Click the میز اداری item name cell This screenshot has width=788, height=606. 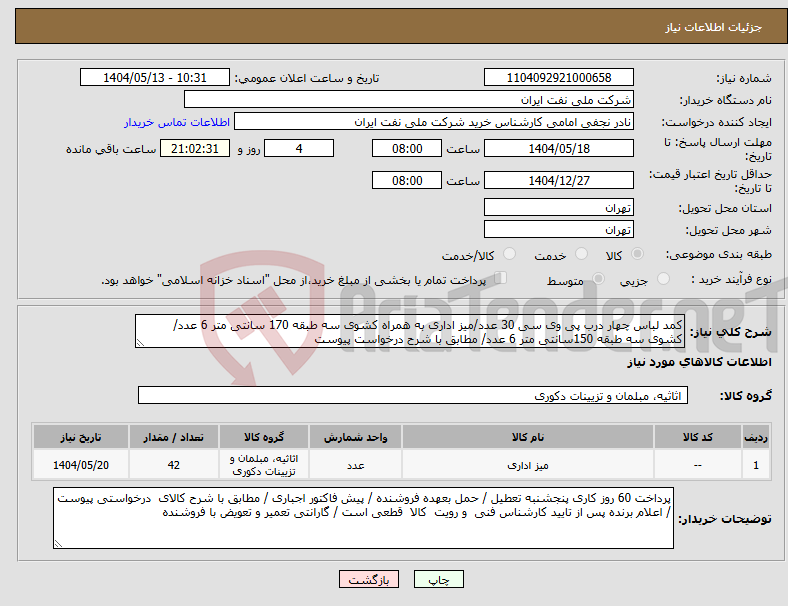coord(528,465)
